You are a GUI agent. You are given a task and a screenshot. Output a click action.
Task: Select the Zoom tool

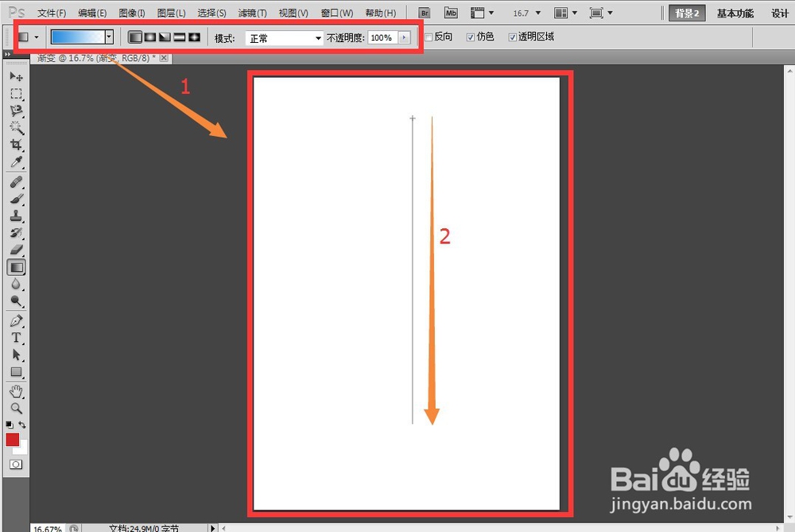coord(16,408)
